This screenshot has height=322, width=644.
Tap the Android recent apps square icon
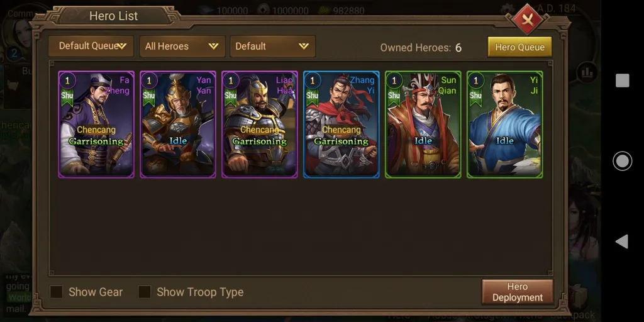pos(622,80)
